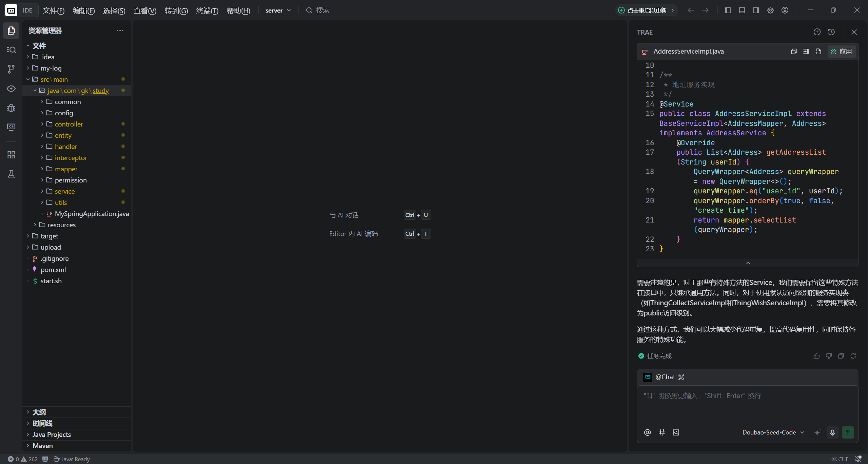
Task: Toggle the right side panel layout
Action: pyautogui.click(x=756, y=10)
